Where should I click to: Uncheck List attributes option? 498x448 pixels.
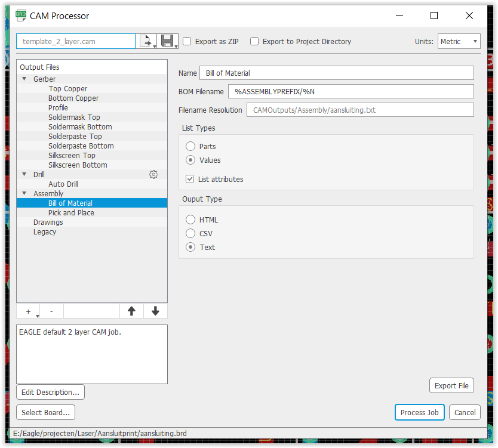[190, 180]
